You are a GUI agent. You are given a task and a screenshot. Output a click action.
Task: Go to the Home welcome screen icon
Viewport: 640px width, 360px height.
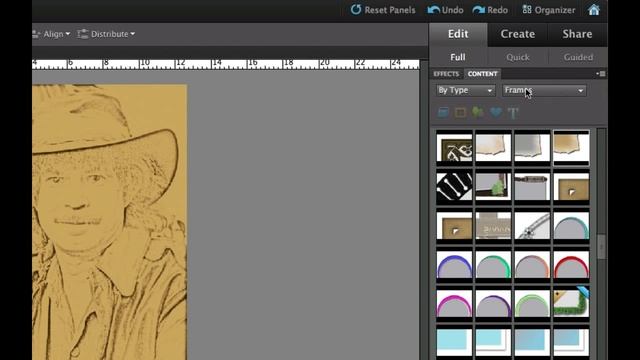594,10
